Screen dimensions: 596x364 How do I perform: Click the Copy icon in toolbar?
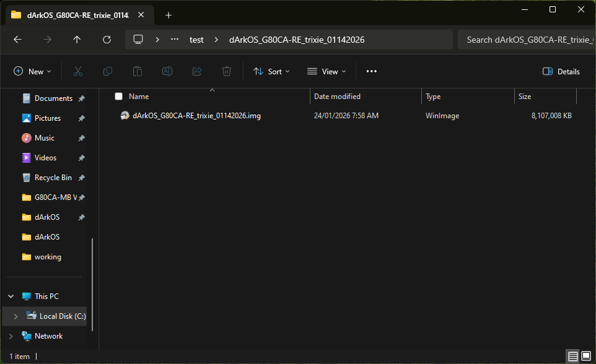(x=108, y=71)
